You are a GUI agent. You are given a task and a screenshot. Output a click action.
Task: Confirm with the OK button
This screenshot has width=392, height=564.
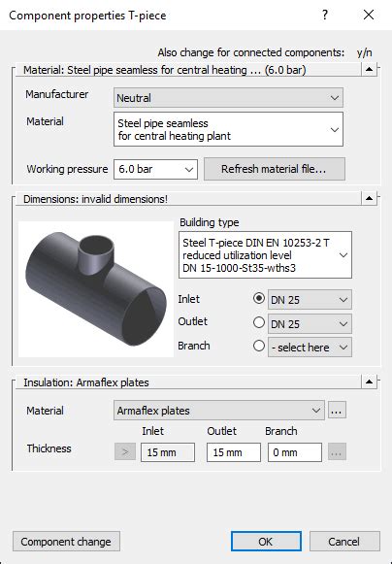[266, 542]
